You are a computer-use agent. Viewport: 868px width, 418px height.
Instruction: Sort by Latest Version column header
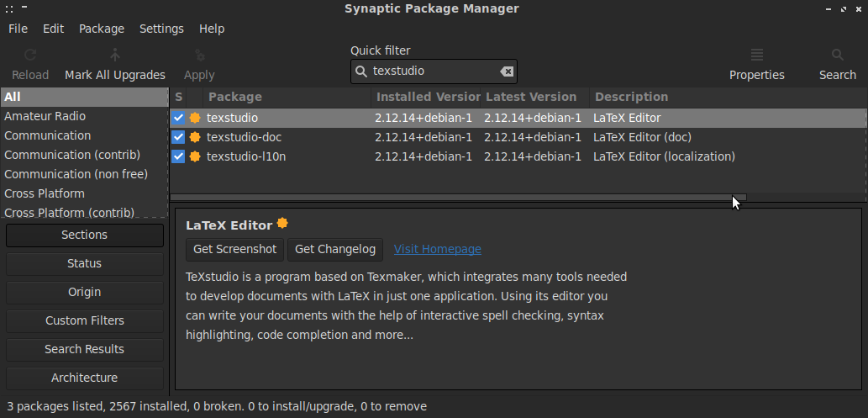[x=534, y=97]
